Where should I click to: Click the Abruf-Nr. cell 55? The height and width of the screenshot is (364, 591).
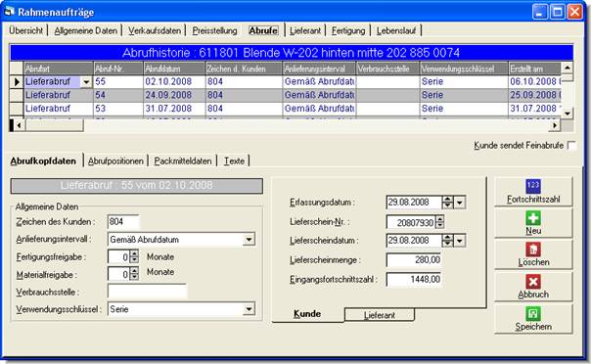(118, 82)
